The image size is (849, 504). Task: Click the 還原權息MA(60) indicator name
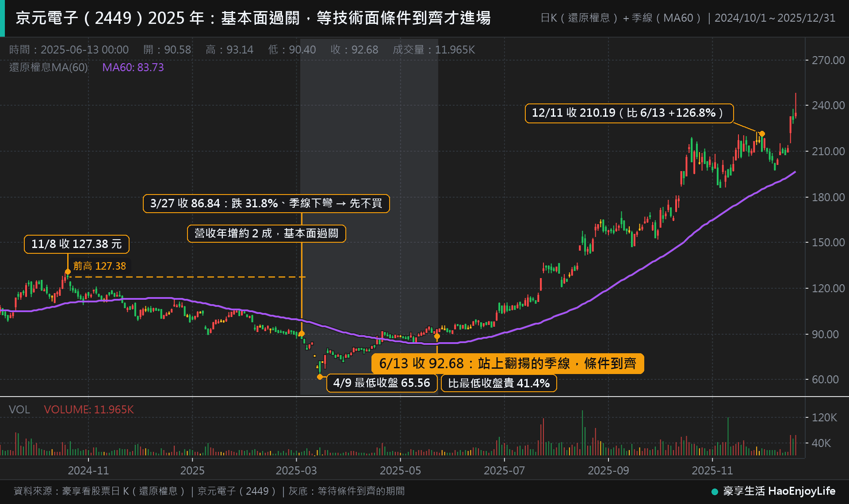coord(49,67)
